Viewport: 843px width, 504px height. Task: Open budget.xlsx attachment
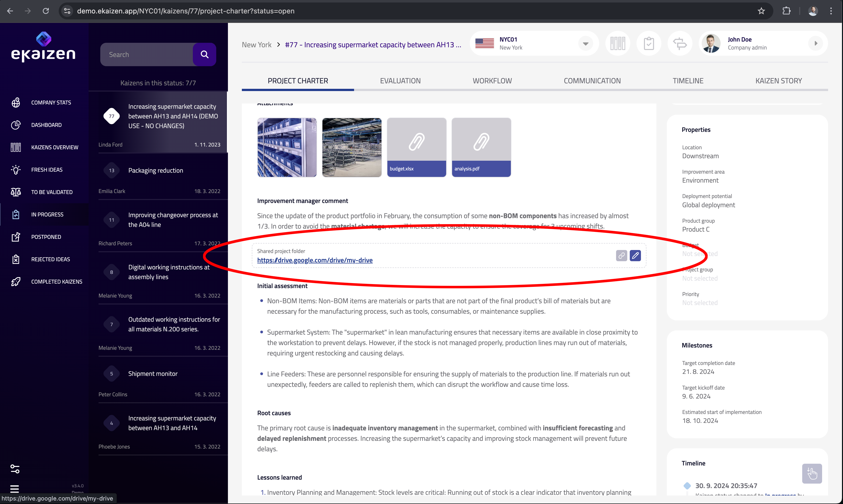[x=417, y=147]
